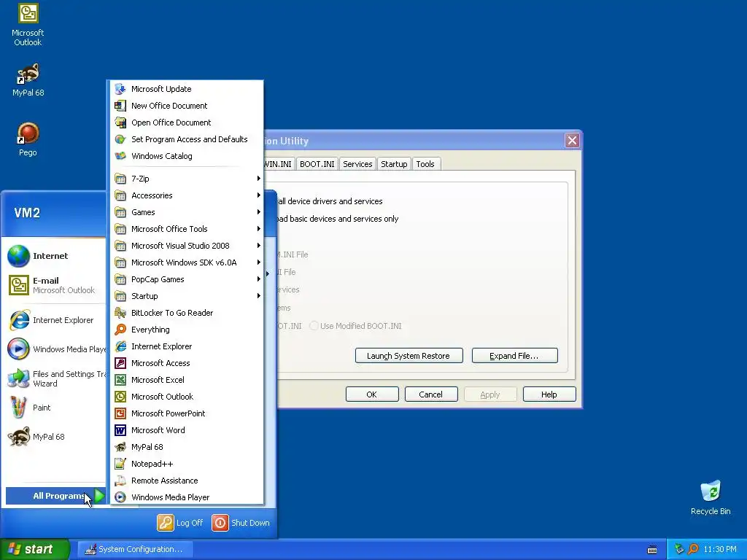Open Help in the System Configuration dialog
The height and width of the screenshot is (560, 747).
pos(549,394)
